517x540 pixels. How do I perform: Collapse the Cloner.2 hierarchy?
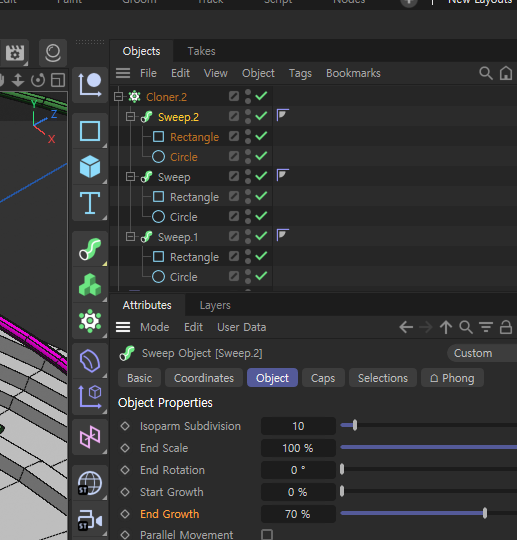pos(118,96)
